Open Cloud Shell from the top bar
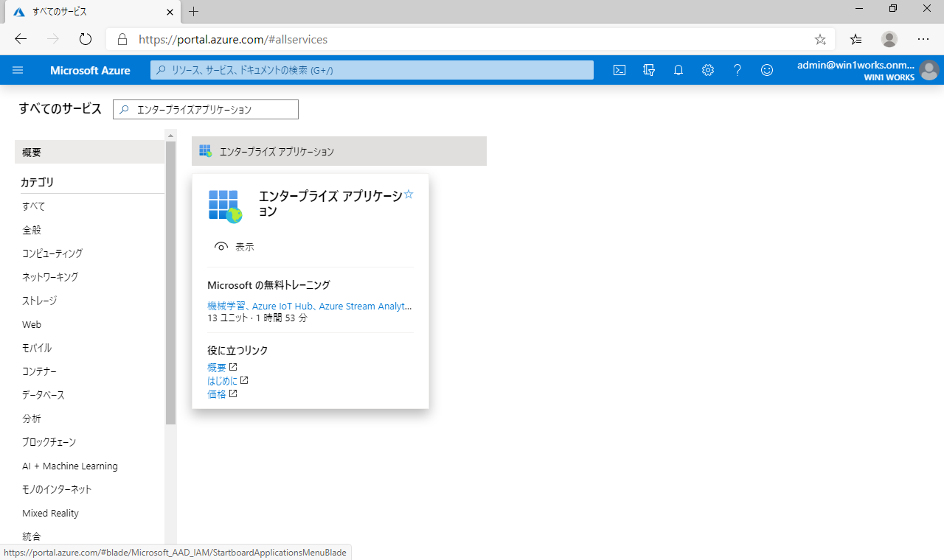This screenshot has width=944, height=560. click(x=620, y=70)
